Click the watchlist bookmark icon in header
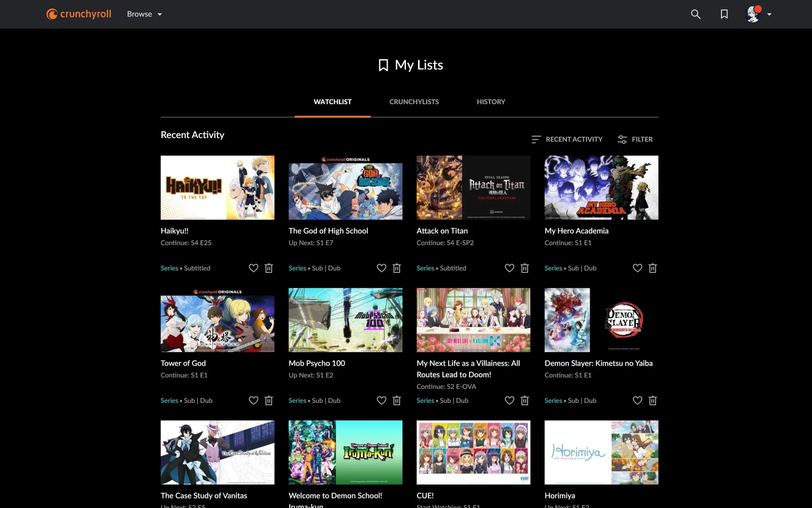The image size is (812, 508). 724,14
